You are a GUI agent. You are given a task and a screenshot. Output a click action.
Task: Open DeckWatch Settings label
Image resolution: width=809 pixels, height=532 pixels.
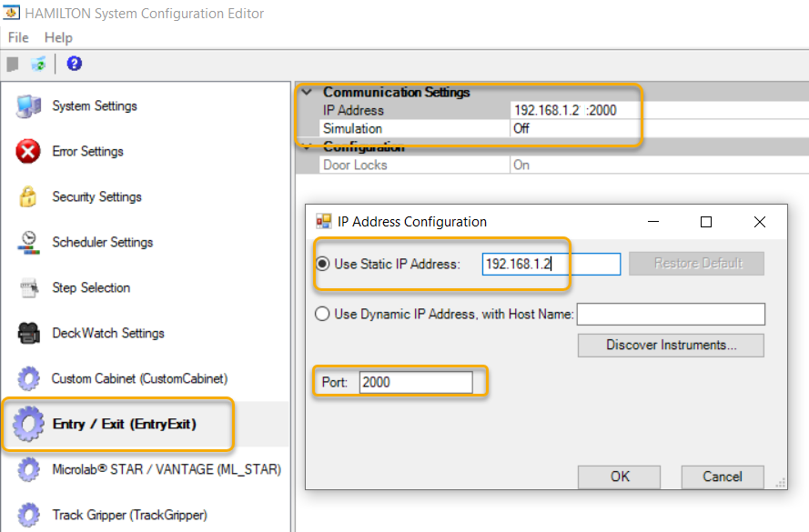pos(107,333)
